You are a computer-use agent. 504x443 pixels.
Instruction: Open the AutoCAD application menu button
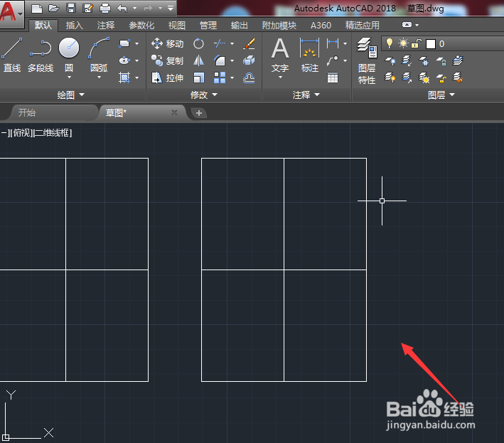pyautogui.click(x=11, y=13)
